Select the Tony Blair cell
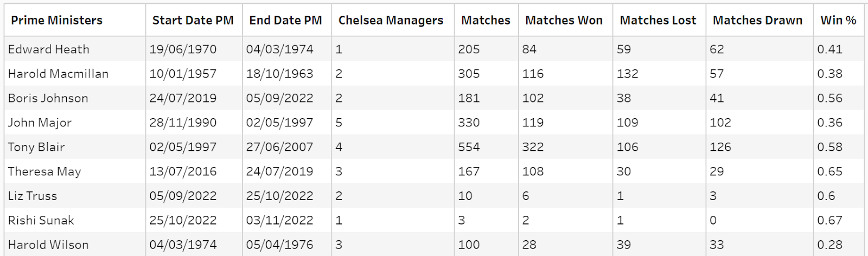868x256 pixels. coord(36,147)
